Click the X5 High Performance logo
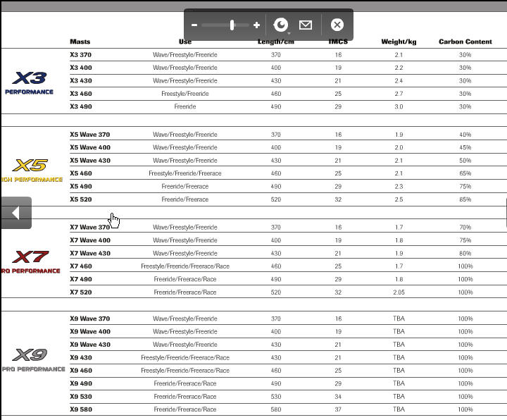Image resolution: width=507 pixels, height=420 pixels. [x=30, y=170]
